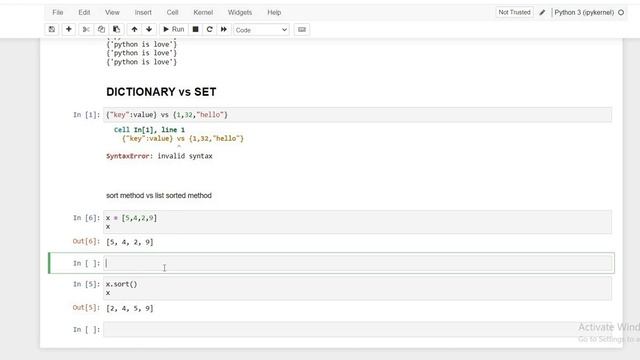Move selected cell up with up arrow
640x360 pixels.
point(134,29)
